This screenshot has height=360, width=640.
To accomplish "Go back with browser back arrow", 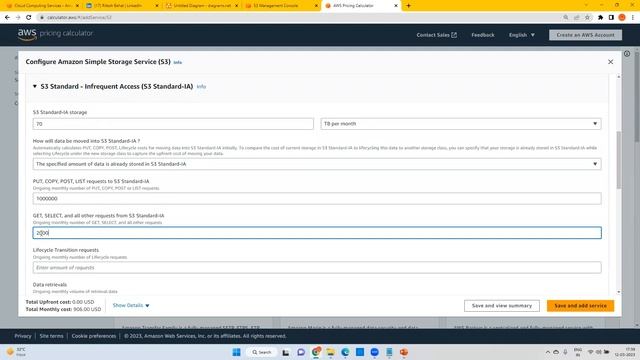I will tap(7, 18).
